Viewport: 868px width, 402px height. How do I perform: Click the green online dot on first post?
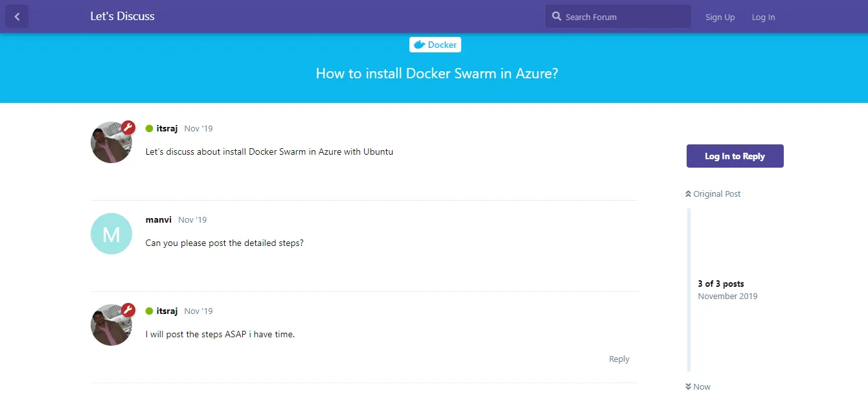pos(149,128)
